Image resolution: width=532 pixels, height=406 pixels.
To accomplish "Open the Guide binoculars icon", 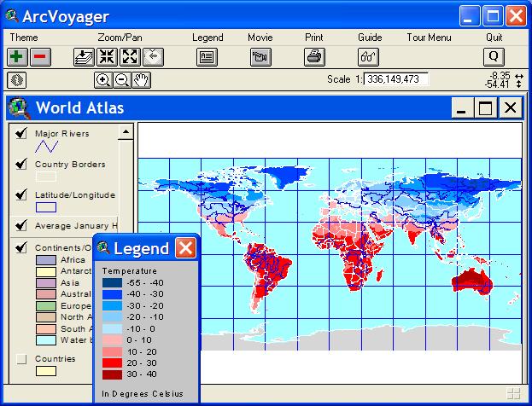I will point(369,57).
